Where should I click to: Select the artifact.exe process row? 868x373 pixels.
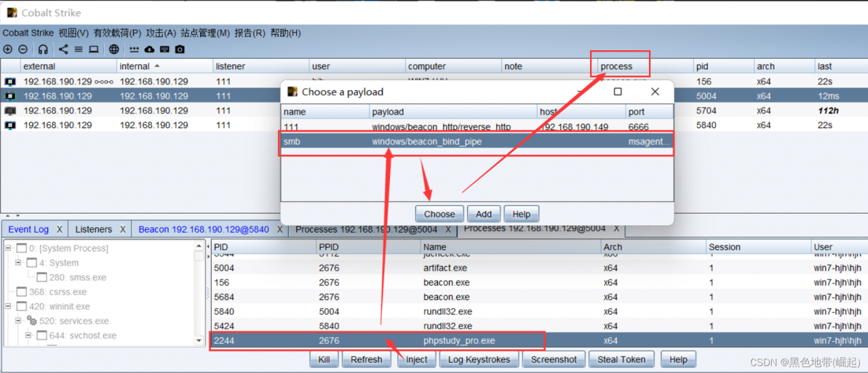click(x=539, y=268)
